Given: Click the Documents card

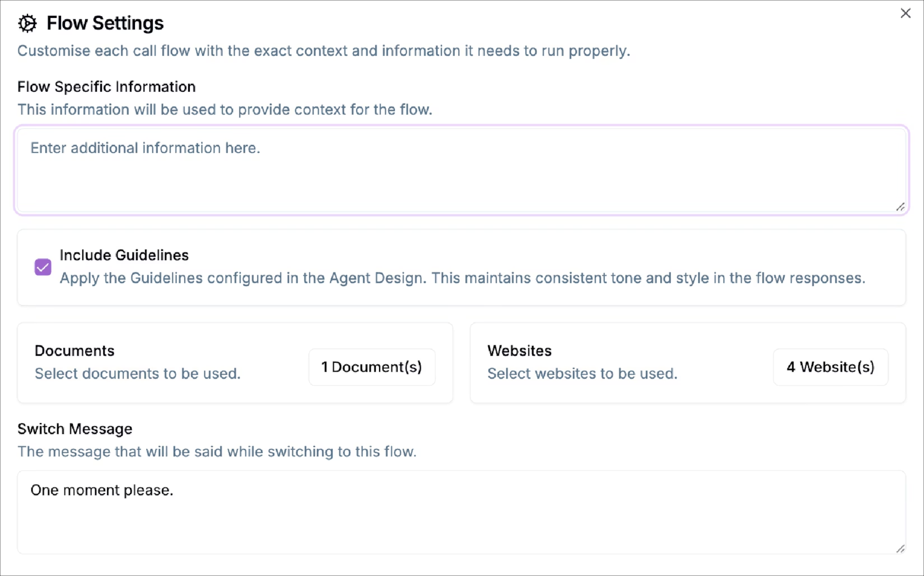Looking at the screenshot, I should (x=235, y=362).
